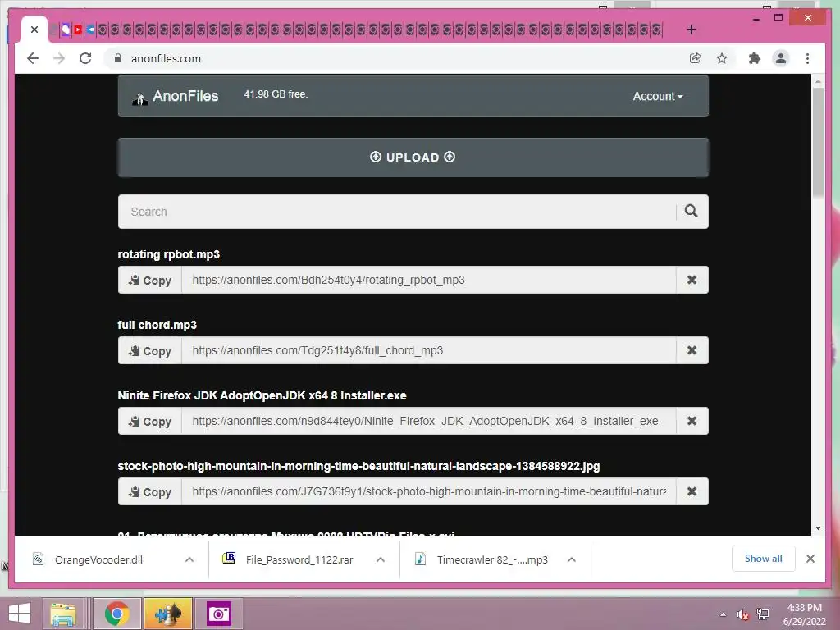Copy link for Ninite Firefox JDK installer
This screenshot has height=630, width=840.
[150, 422]
